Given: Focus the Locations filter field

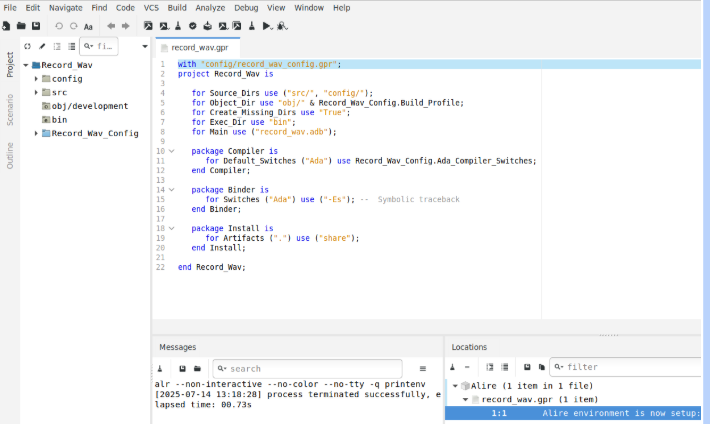Looking at the screenshot, I should pos(626,367).
